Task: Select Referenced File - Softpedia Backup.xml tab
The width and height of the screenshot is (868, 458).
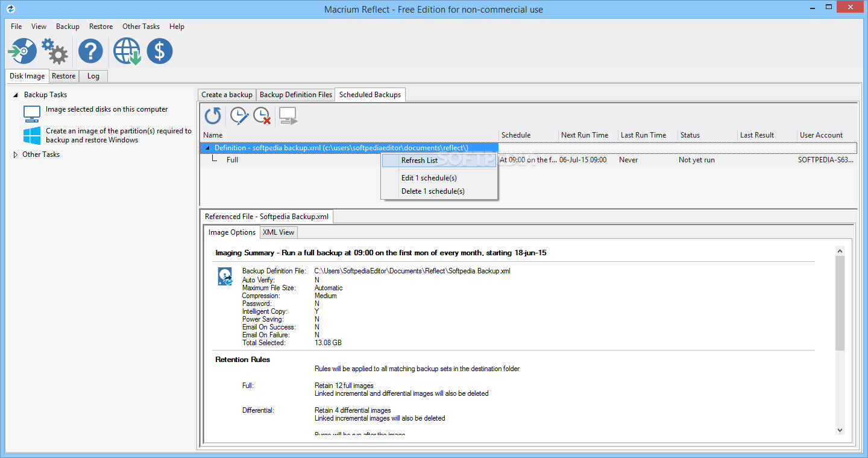Action: point(266,217)
